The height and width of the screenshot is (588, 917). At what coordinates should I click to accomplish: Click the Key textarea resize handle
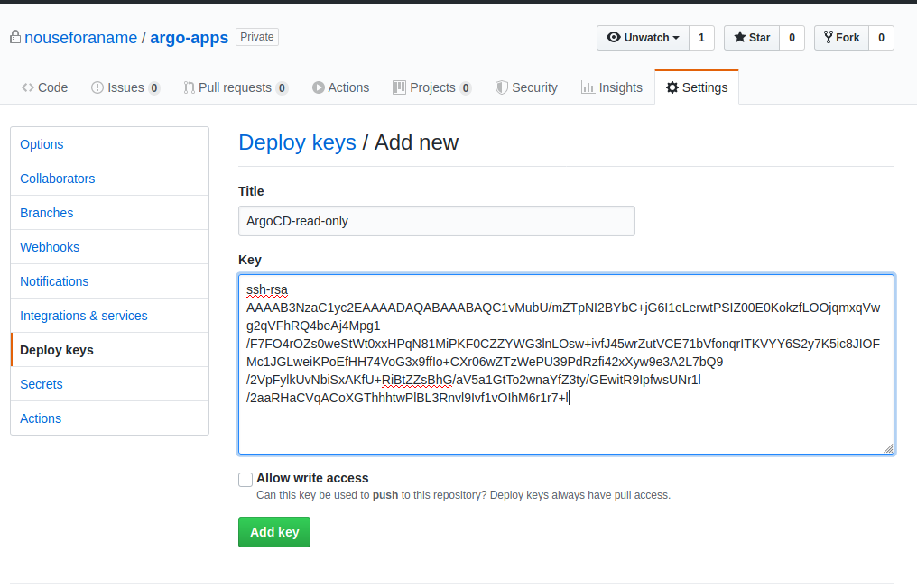(888, 448)
